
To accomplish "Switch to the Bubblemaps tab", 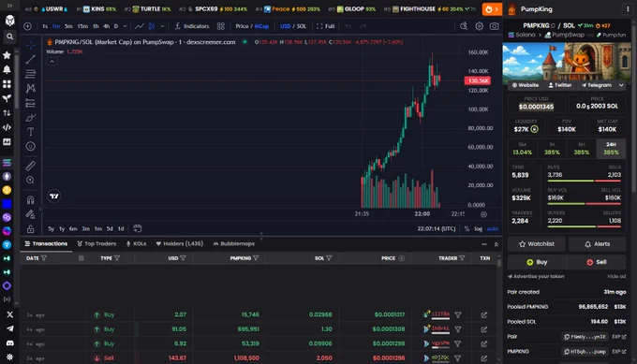I will pos(234,244).
